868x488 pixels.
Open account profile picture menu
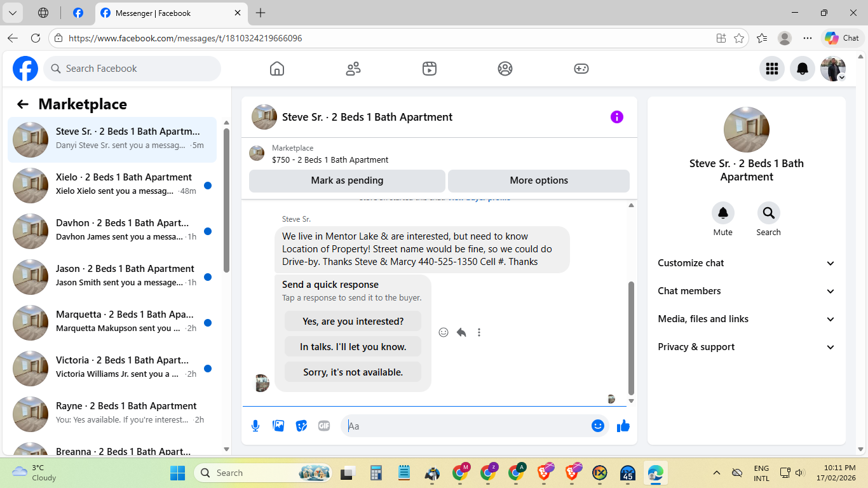point(833,69)
